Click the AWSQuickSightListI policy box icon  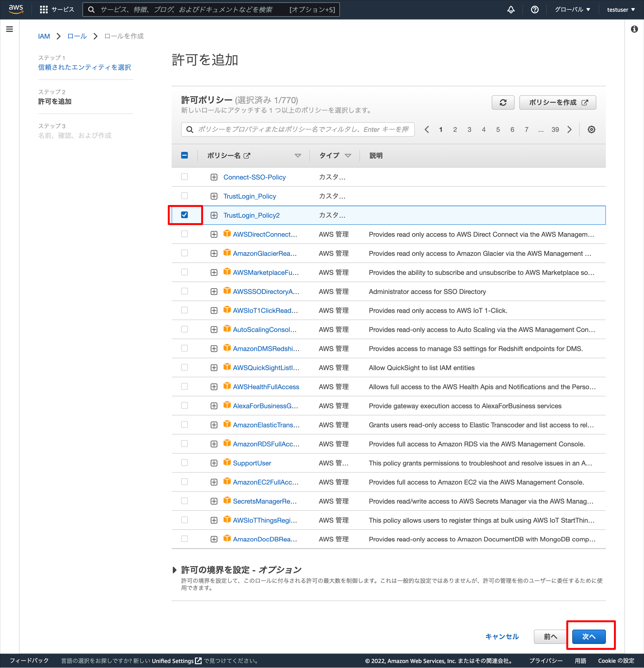tap(227, 367)
